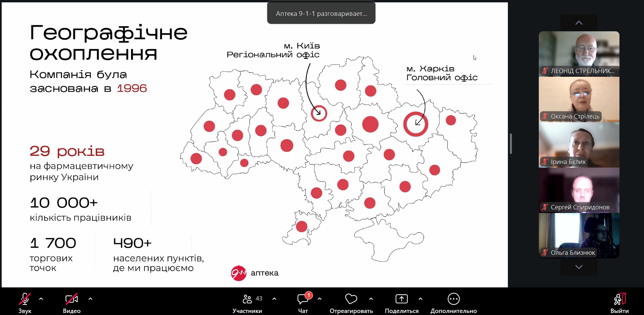Image resolution: width=644 pixels, height=315 pixels.
Task: Select Ірина Бєлих video thumbnail
Action: tap(579, 145)
